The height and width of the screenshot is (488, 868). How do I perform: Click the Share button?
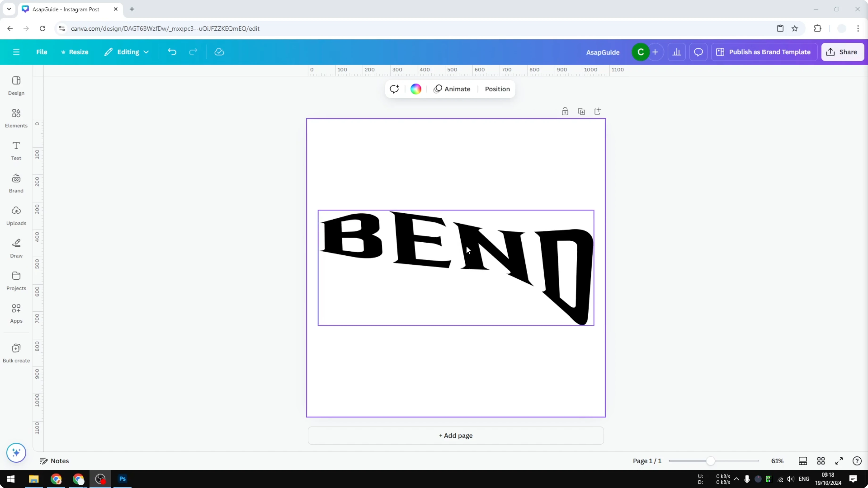point(843,52)
